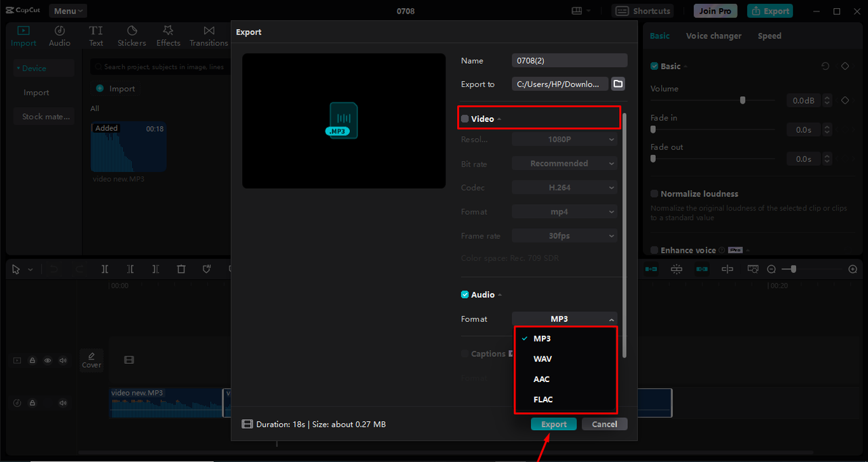Click the Volume slider handle
The image size is (868, 462).
click(743, 100)
